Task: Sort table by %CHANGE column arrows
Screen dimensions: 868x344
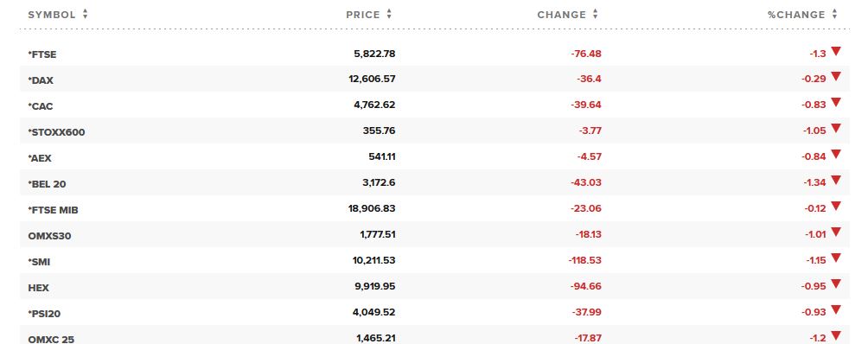Action: (x=834, y=15)
